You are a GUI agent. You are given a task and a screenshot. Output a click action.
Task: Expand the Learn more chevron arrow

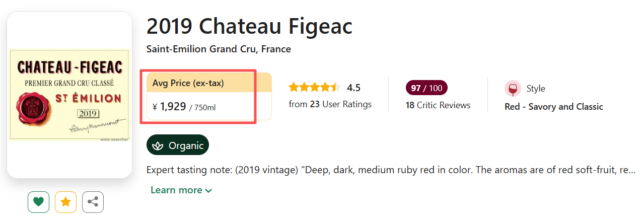pyautogui.click(x=208, y=190)
